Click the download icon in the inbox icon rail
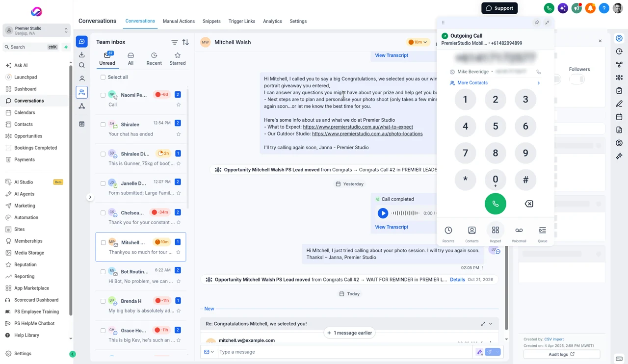 click(82, 54)
